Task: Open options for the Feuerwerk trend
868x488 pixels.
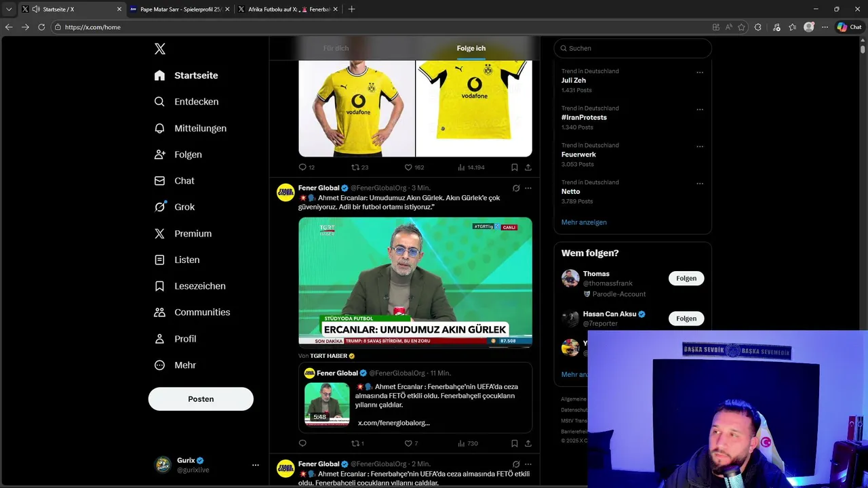Action: [x=700, y=146]
